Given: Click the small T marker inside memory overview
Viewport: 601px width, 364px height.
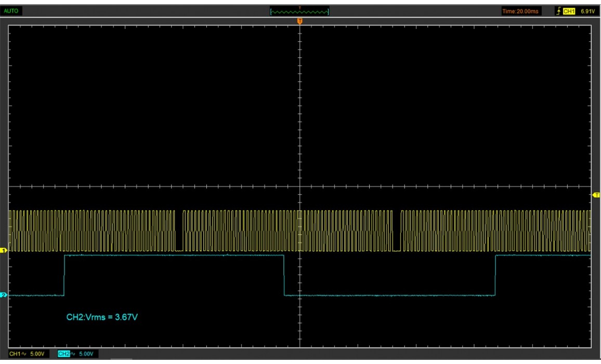Looking at the screenshot, I should 299,8.
